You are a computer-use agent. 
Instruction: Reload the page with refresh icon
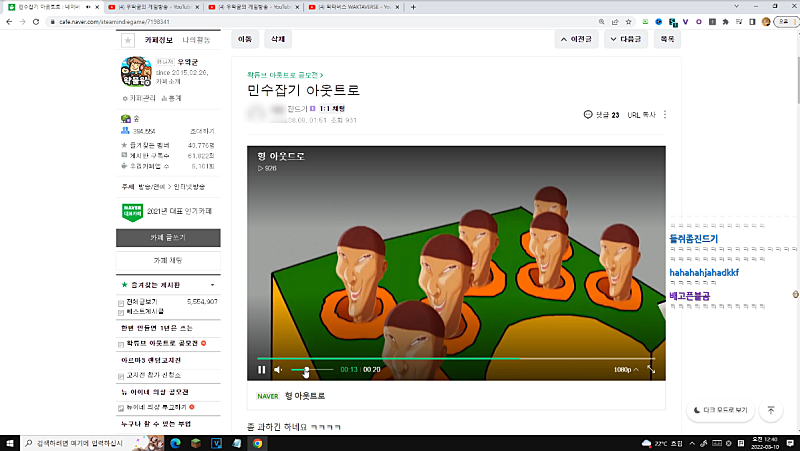tap(36, 22)
